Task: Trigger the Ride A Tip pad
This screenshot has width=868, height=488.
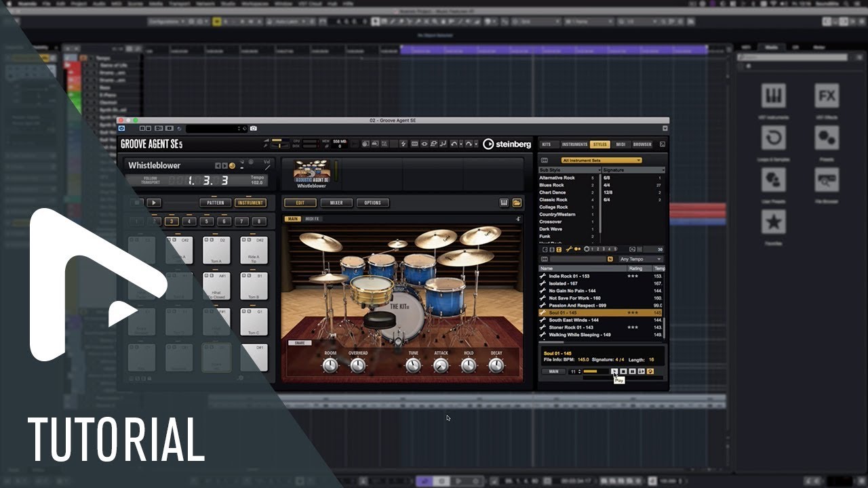Action: [x=254, y=250]
